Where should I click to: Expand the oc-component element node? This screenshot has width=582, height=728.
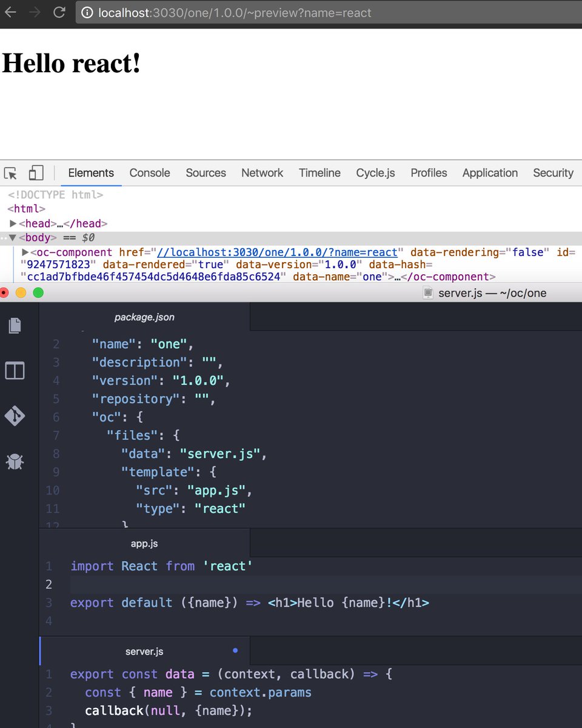[x=25, y=252]
